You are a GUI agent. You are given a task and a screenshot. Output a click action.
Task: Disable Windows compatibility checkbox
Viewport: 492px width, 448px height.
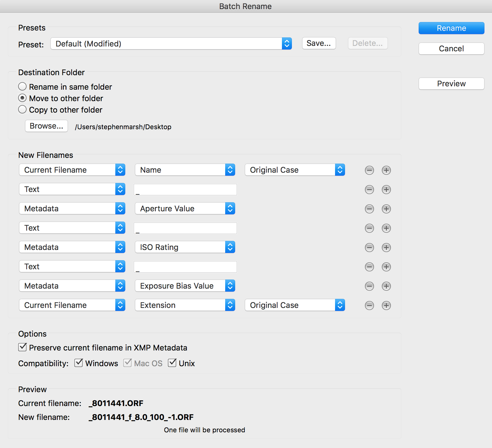pyautogui.click(x=79, y=363)
